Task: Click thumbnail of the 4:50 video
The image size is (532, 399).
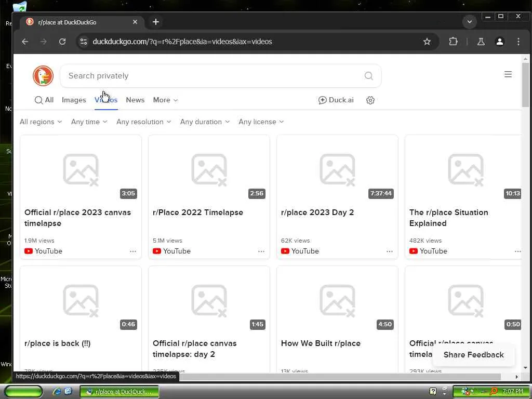Action: [337, 300]
